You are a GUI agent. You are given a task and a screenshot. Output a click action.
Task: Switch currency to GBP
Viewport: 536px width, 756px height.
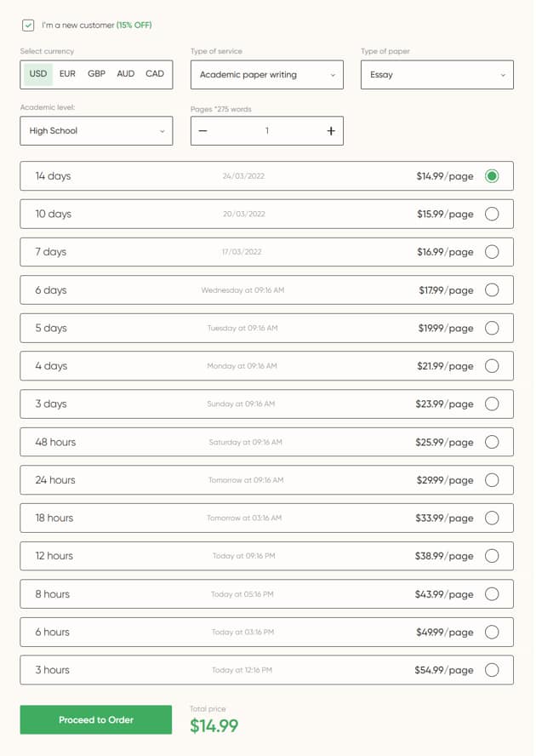(x=96, y=74)
